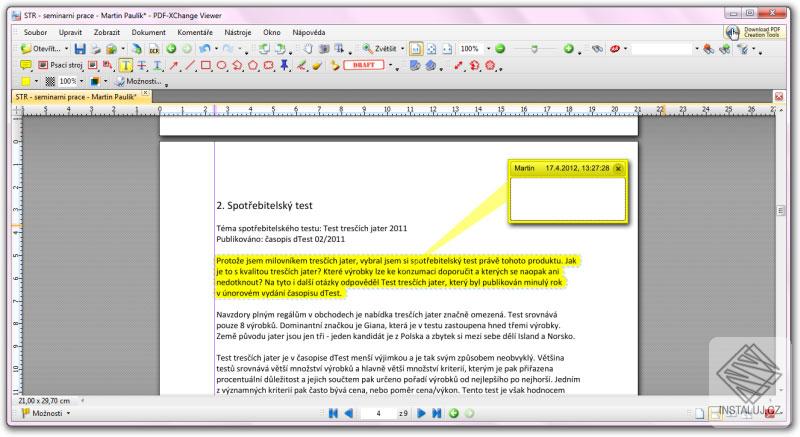
Task: Open the Komentáře menu
Action: pyautogui.click(x=195, y=32)
